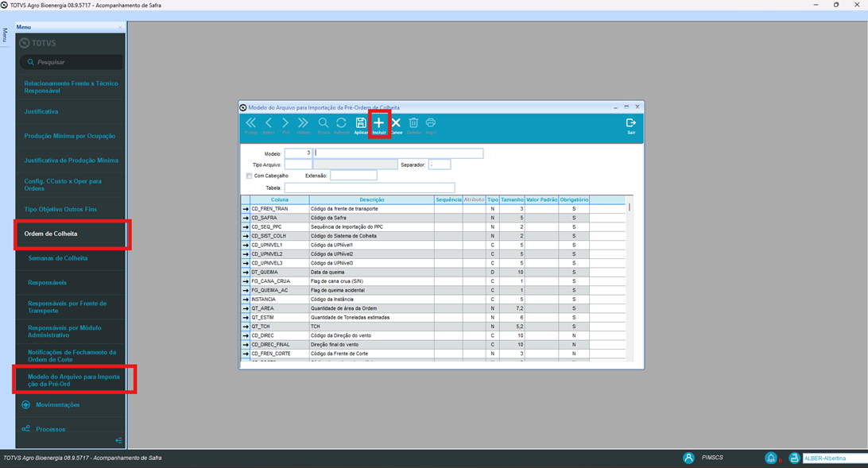
Task: Click the Processos share icon
Action: pyautogui.click(x=26, y=429)
